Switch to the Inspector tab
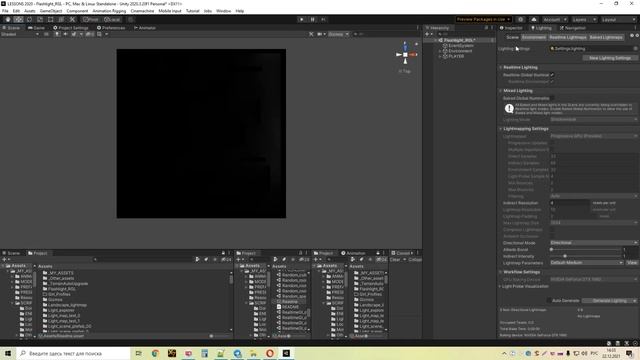Viewport: 640px width, 360px height. (511, 28)
